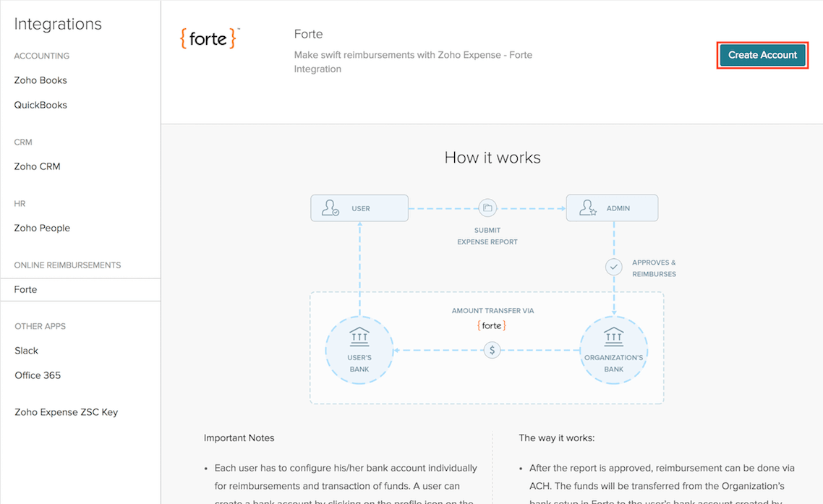Open Office 365 integration

[38, 375]
